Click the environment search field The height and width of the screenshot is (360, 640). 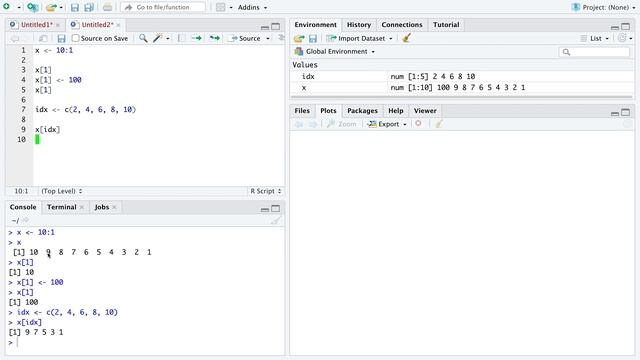coord(594,52)
